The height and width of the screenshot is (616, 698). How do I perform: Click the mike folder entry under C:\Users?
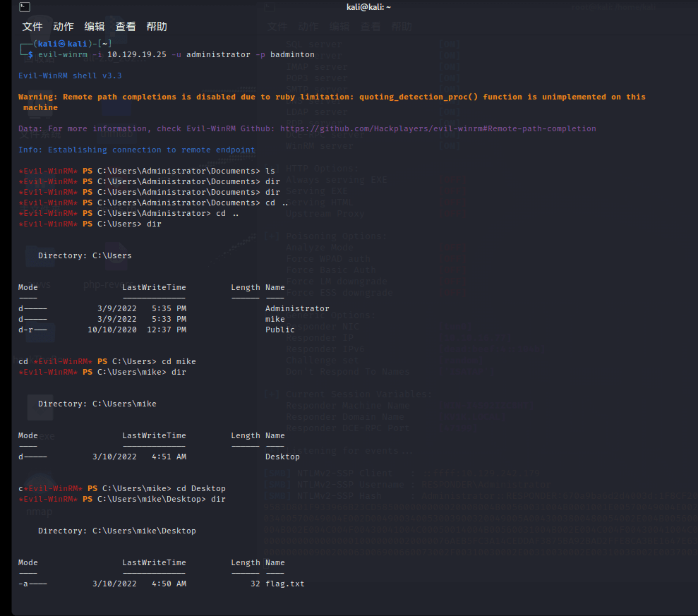tap(275, 319)
